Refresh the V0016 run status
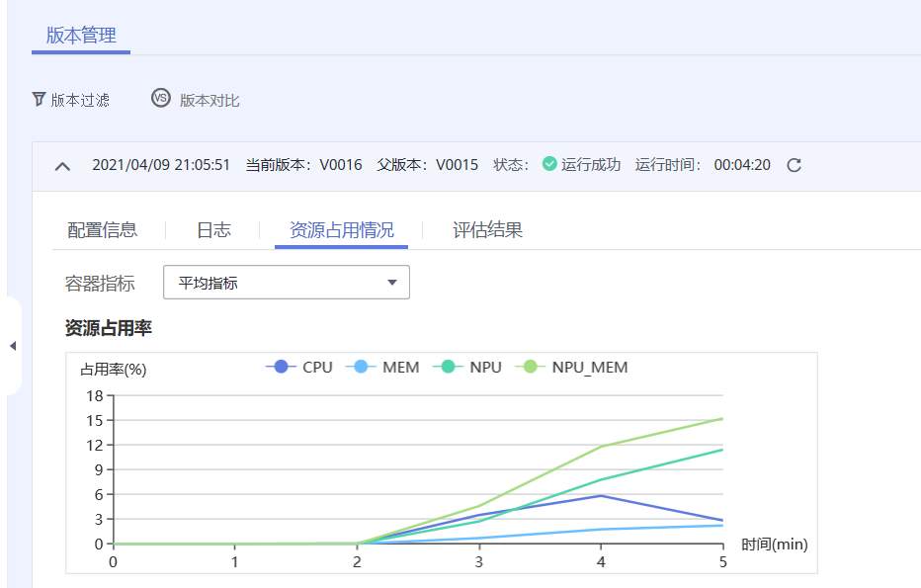The width and height of the screenshot is (921, 588). [x=794, y=165]
